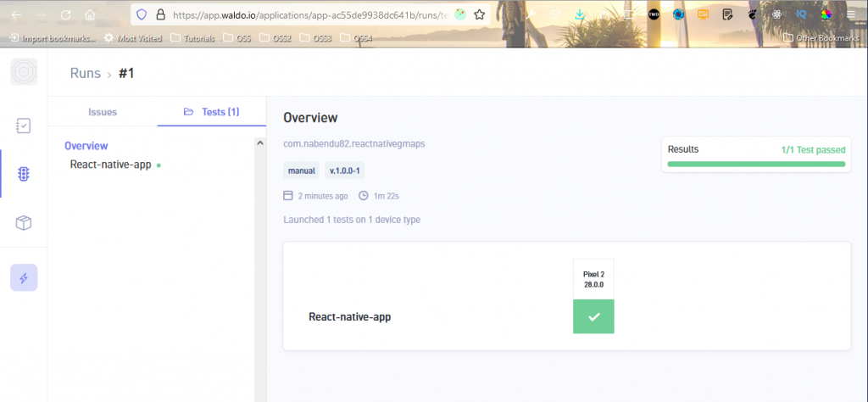Click the shield tracking protection icon
868x402 pixels.
pos(142,15)
